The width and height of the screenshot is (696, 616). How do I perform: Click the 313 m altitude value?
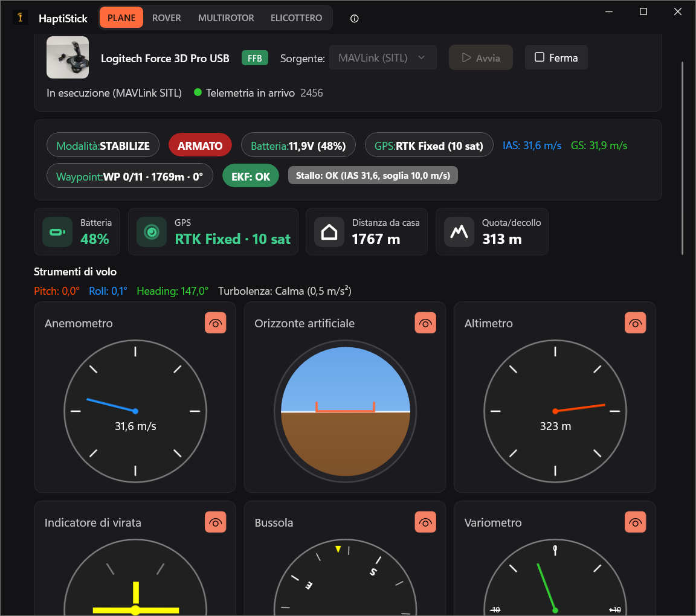[502, 239]
